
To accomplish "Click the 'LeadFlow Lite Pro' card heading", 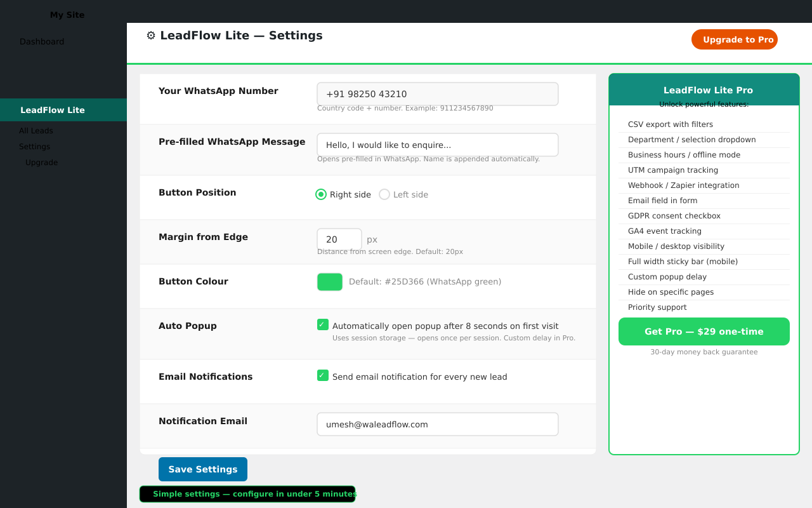I will pos(708,90).
